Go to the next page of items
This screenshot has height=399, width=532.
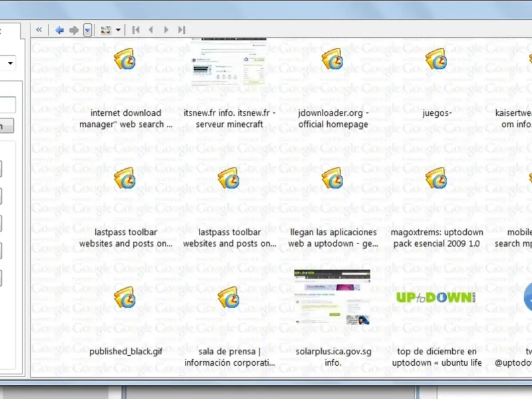(x=166, y=30)
